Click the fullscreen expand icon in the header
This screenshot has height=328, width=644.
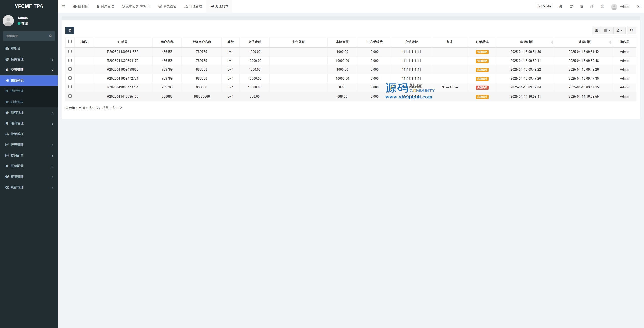pos(602,6)
